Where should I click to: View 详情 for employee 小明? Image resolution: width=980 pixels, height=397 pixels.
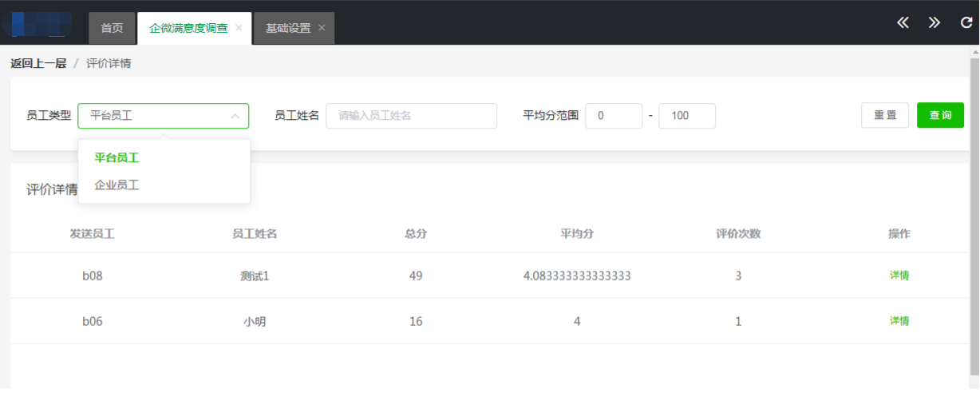(899, 321)
